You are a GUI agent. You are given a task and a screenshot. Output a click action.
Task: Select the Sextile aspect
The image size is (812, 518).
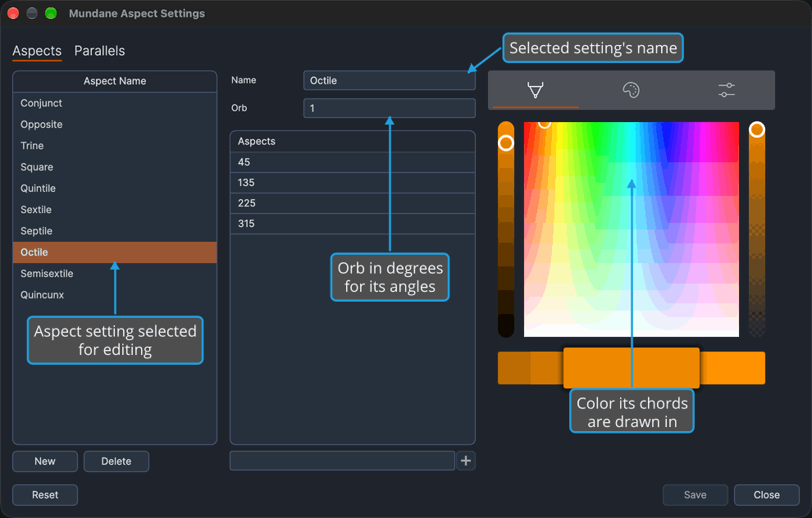115,210
